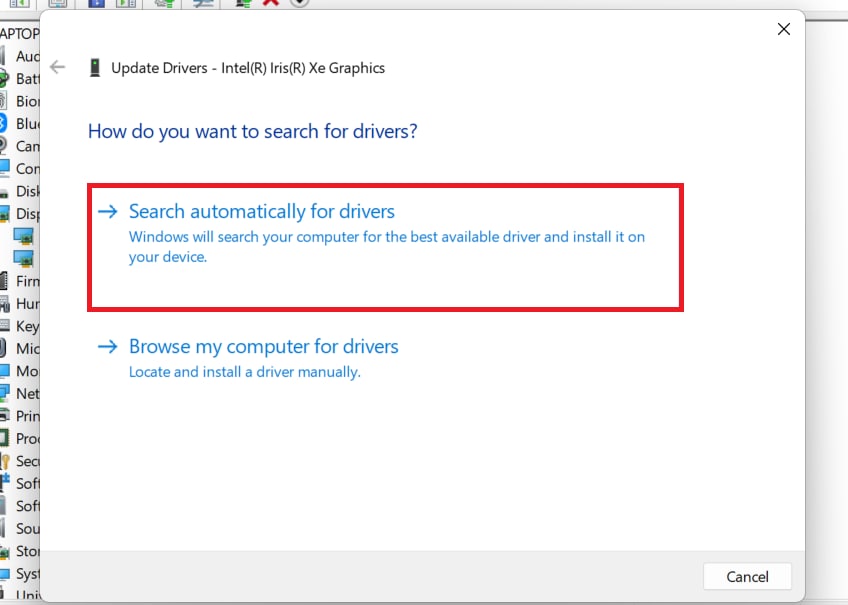Image resolution: width=848 pixels, height=605 pixels.
Task: Choose Browse my computer for drivers
Action: (248, 358)
